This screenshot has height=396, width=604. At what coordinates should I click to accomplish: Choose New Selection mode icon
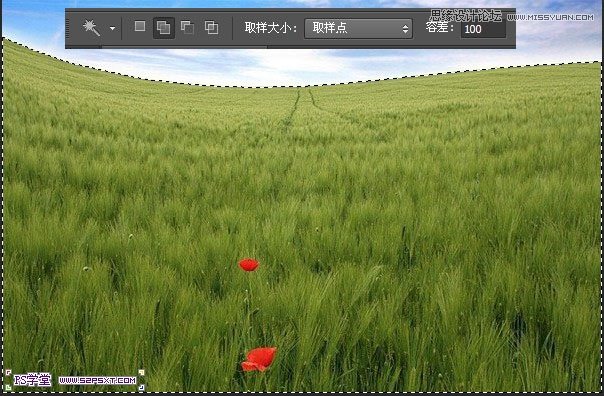tap(140, 26)
